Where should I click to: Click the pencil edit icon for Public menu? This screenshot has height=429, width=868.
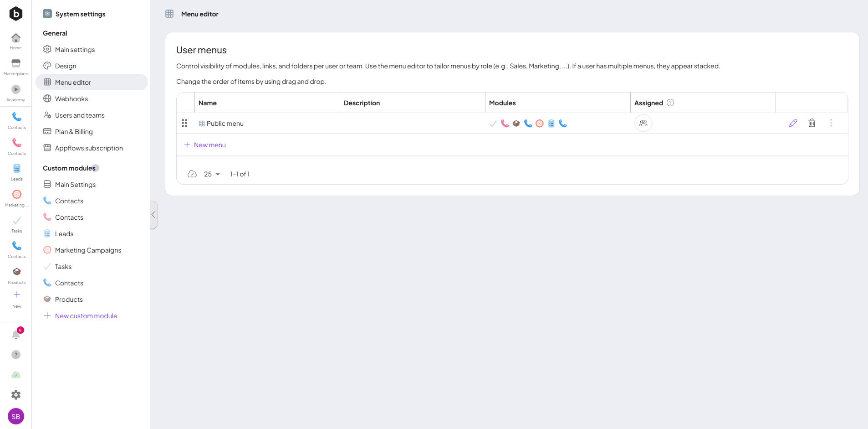[793, 123]
